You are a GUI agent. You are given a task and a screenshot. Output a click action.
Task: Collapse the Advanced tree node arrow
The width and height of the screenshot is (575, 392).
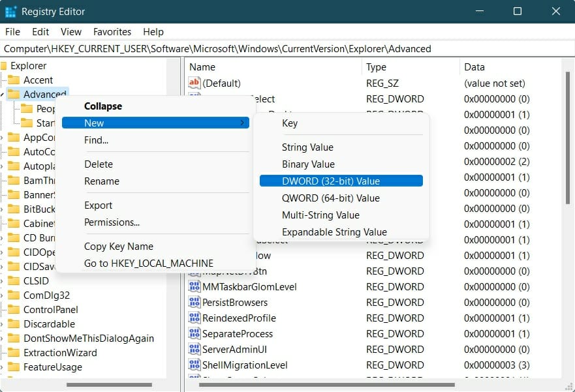(2, 95)
